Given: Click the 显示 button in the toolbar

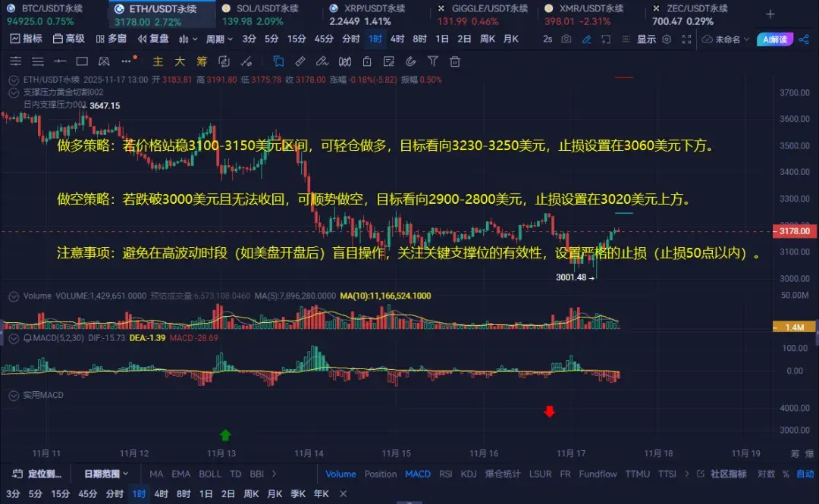Looking at the screenshot, I should [646, 39].
